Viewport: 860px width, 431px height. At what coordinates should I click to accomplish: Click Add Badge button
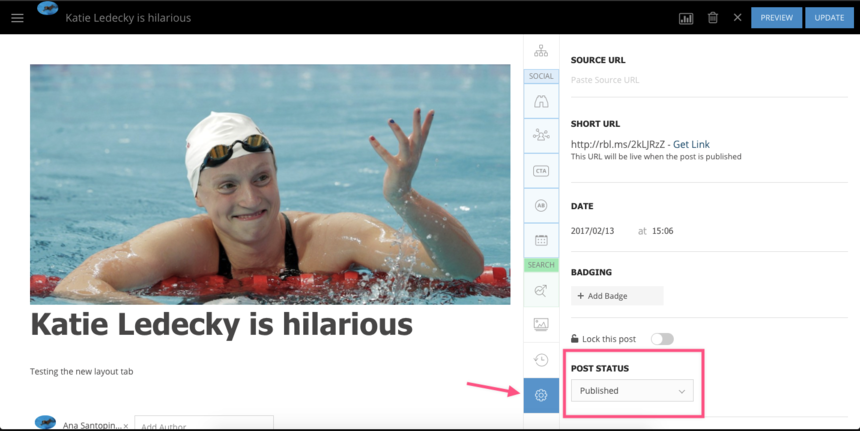click(617, 296)
